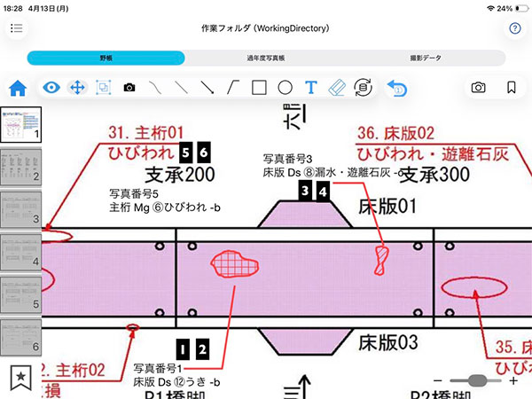The image size is (532, 399).
Task: Open the help question mark
Action: (515, 28)
